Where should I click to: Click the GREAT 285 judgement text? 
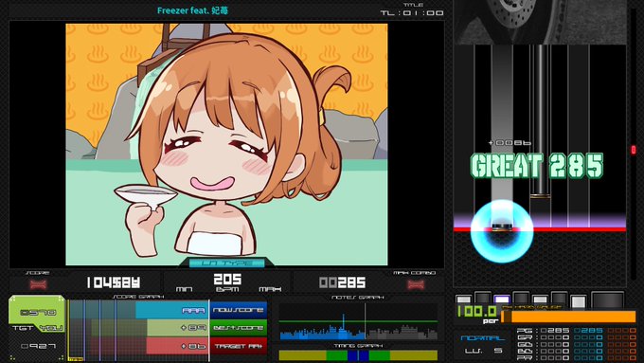pos(537,166)
